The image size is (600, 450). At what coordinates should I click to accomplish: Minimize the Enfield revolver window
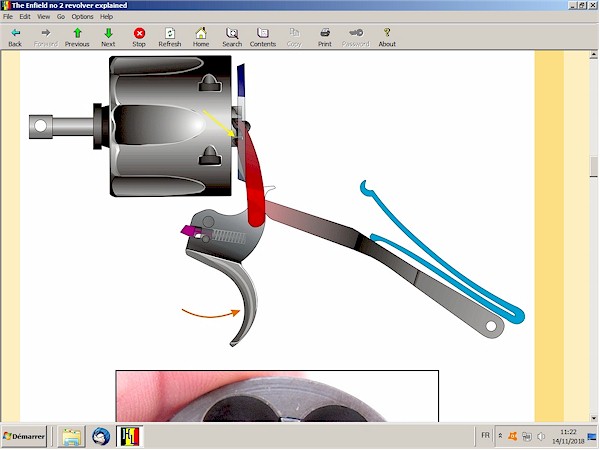point(572,5)
